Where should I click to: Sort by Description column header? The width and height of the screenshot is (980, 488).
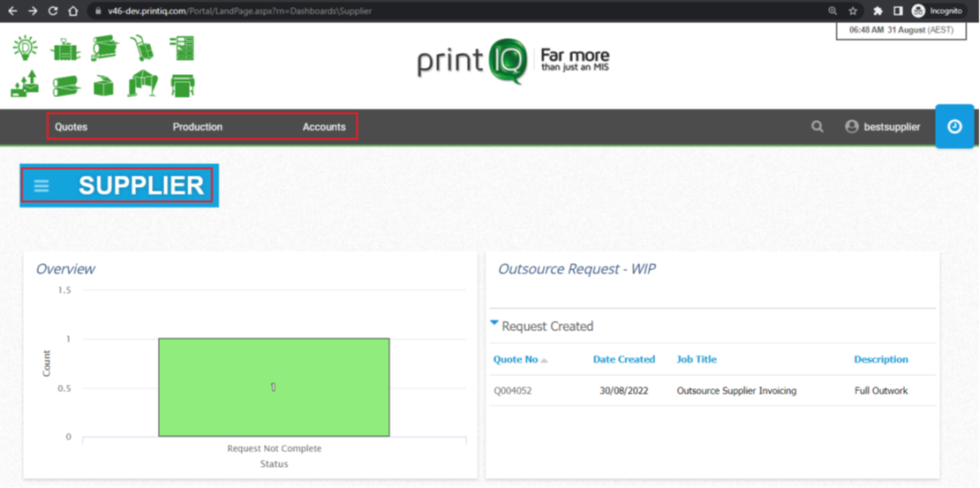880,359
